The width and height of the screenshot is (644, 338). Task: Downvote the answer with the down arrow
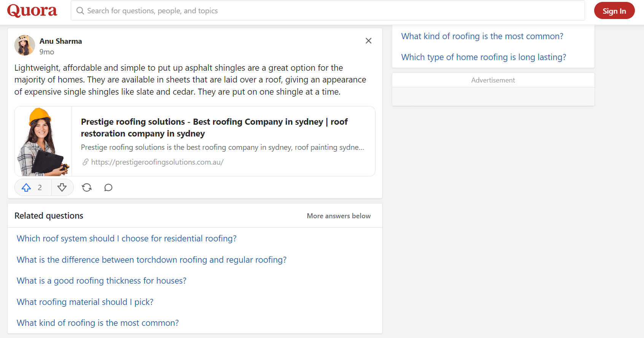click(x=62, y=187)
